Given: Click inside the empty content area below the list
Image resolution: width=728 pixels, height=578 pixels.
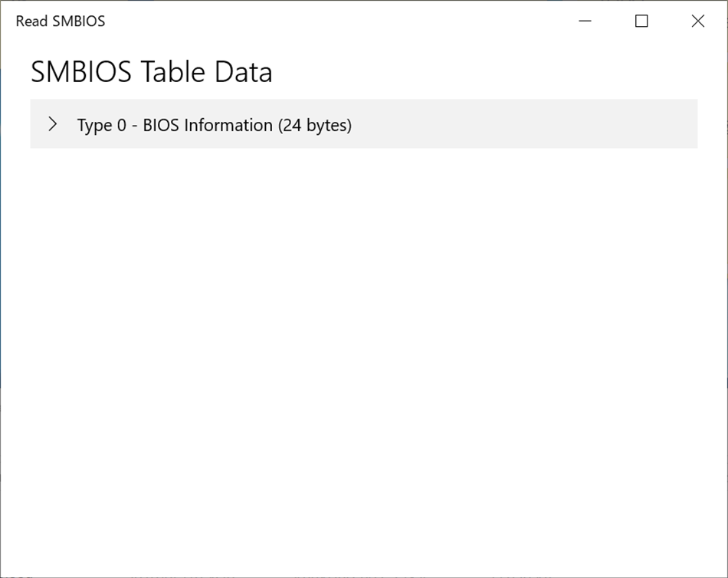Looking at the screenshot, I should tap(364, 345).
